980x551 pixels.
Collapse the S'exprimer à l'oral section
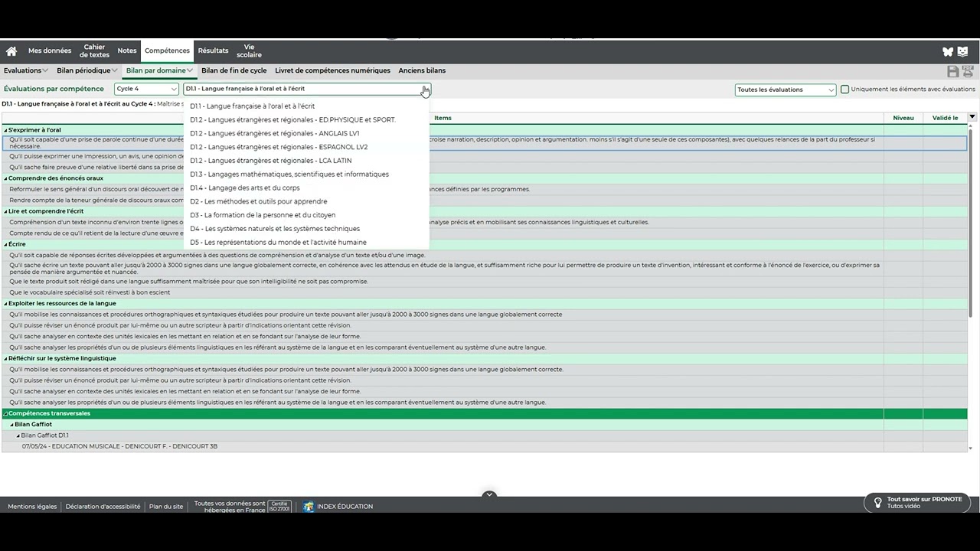pyautogui.click(x=5, y=130)
